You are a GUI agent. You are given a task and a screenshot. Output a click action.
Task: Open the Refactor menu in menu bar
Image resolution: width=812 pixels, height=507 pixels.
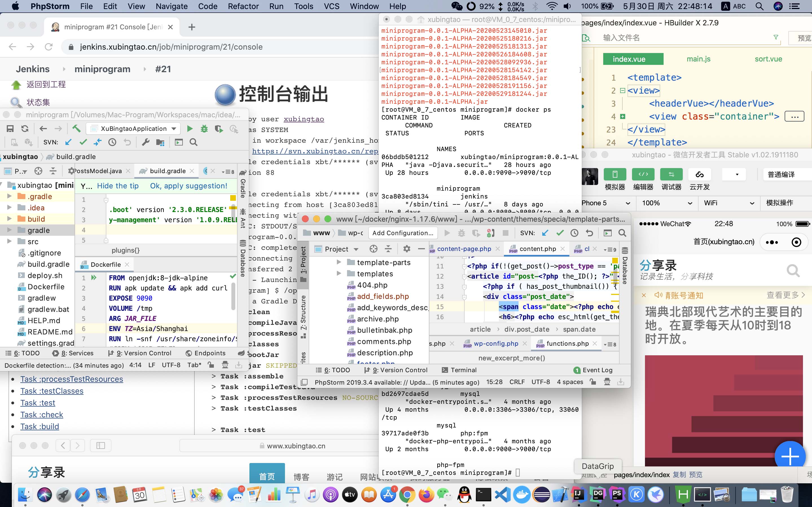tap(243, 6)
